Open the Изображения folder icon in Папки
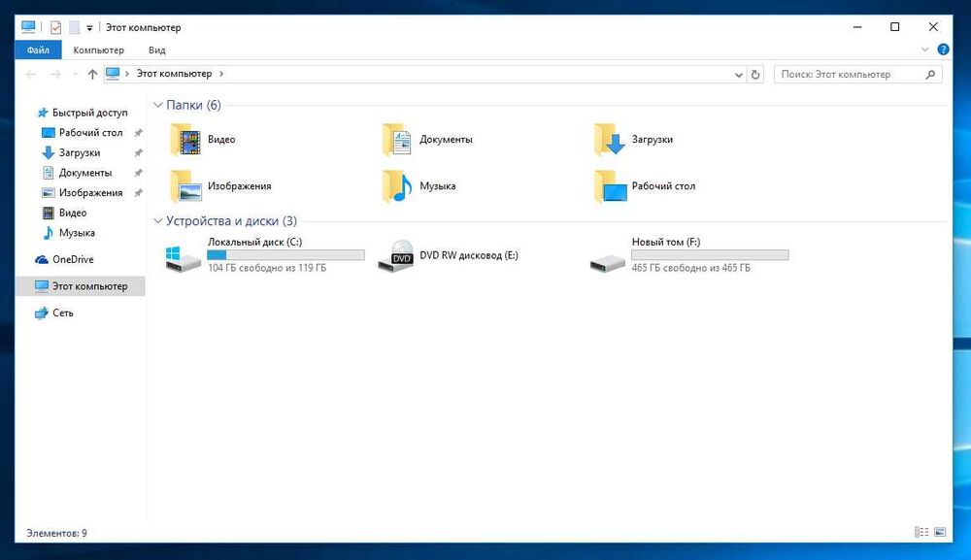The height and width of the screenshot is (560, 971). [x=185, y=186]
